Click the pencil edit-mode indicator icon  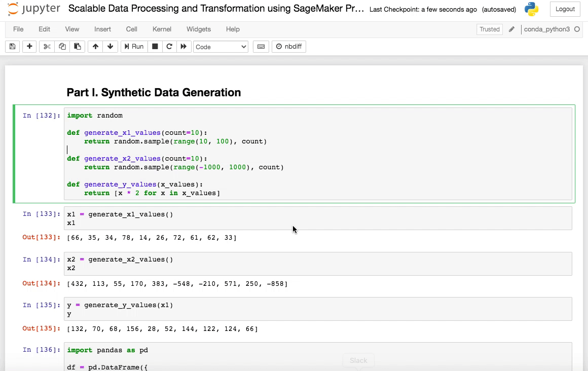point(511,29)
